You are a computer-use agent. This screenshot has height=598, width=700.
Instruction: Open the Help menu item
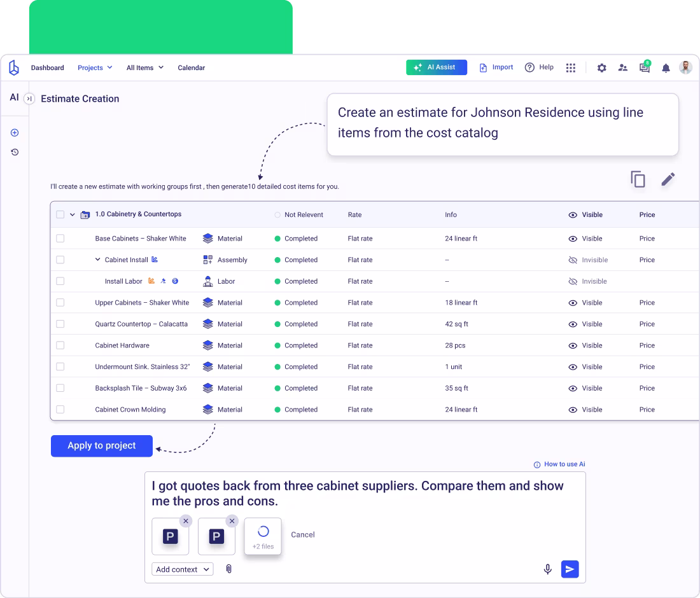click(539, 67)
